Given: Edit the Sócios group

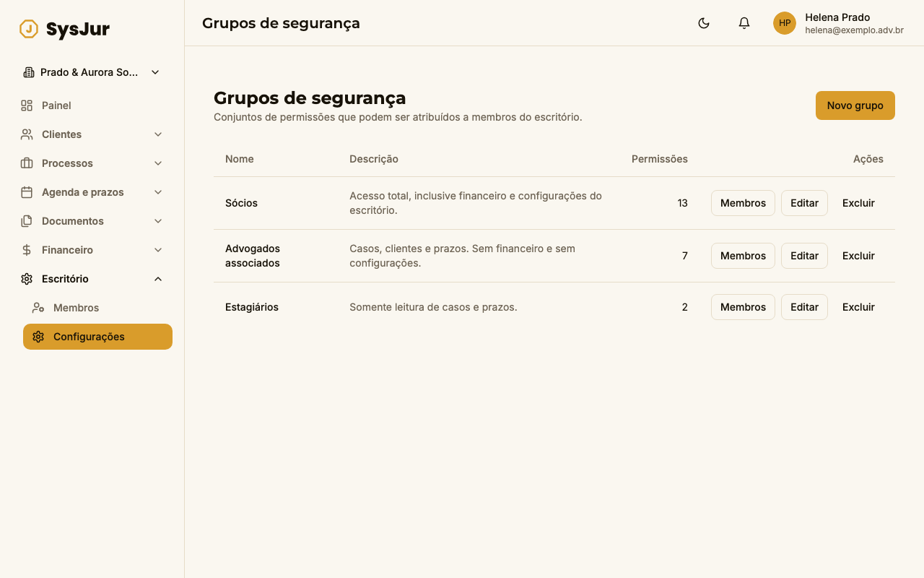Looking at the screenshot, I should click(x=804, y=203).
